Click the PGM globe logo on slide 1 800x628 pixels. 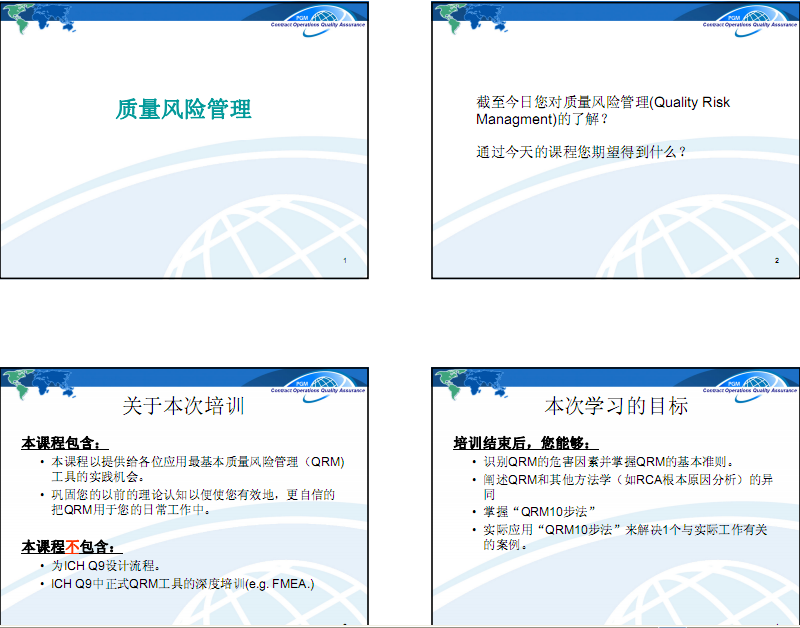319,21
